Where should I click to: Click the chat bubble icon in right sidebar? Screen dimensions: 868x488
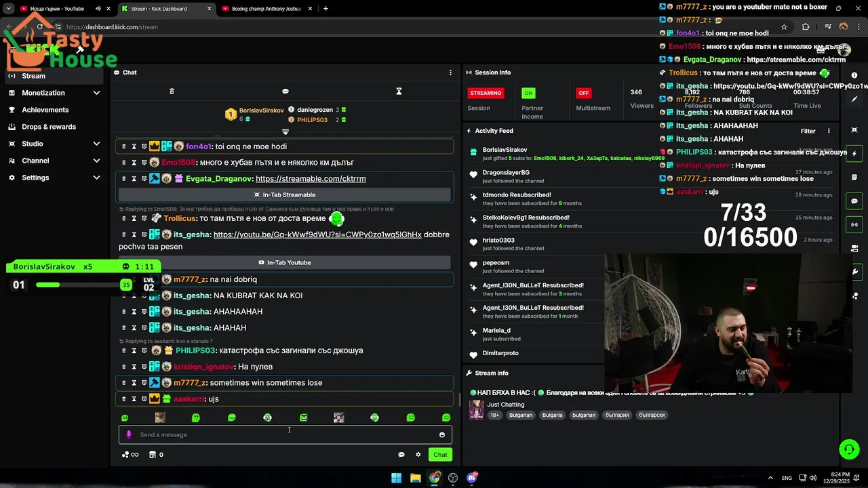pos(854,201)
